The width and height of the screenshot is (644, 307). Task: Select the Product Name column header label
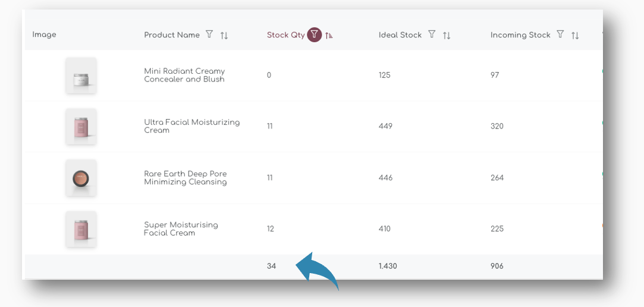(172, 35)
